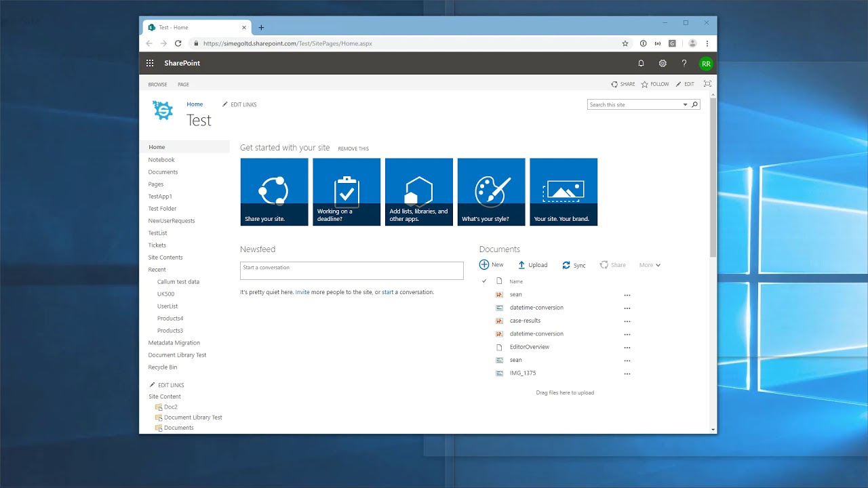This screenshot has width=868, height=488.
Task: Click the page vertical scrollbar
Action: [x=713, y=178]
